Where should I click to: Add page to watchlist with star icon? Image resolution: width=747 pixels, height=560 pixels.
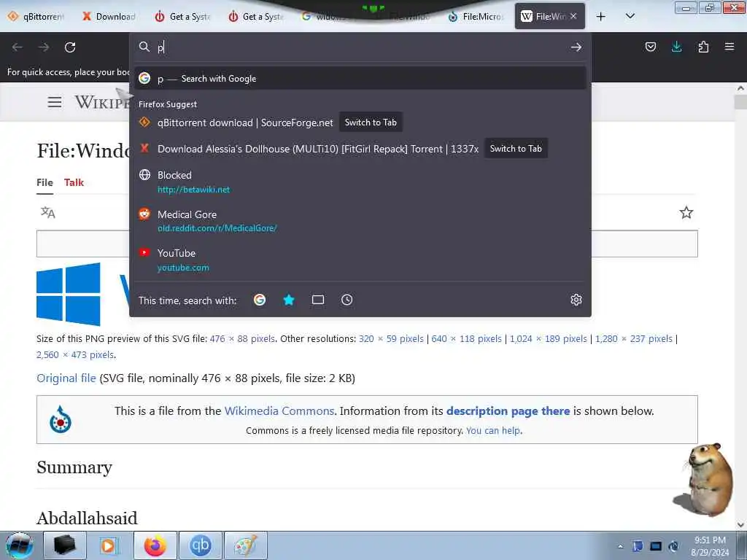click(686, 212)
